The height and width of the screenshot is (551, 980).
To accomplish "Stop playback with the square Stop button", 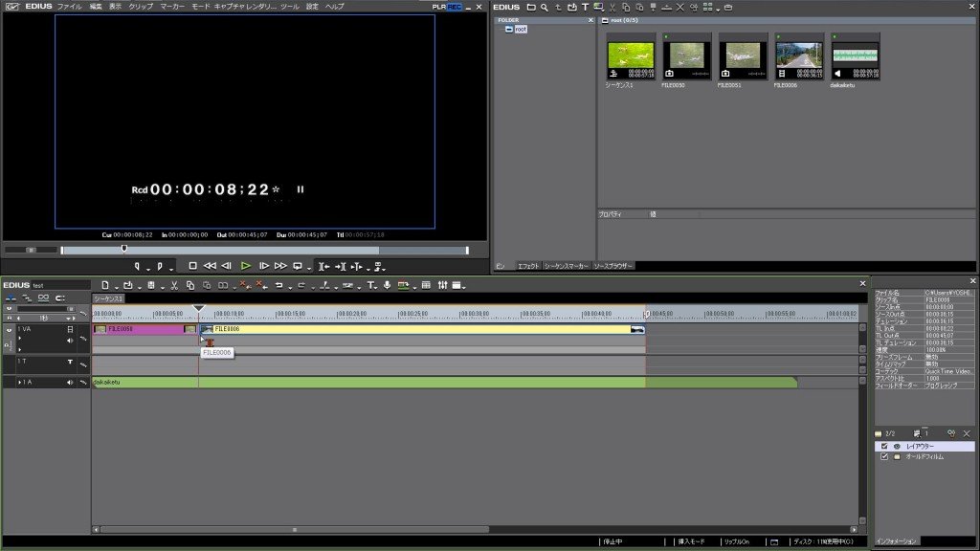I will click(x=192, y=266).
